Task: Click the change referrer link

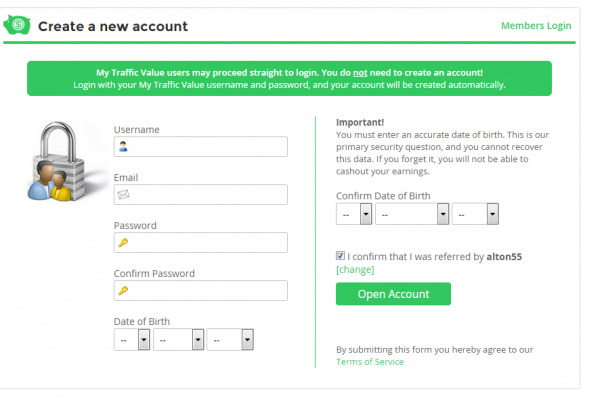Action: pyautogui.click(x=355, y=270)
